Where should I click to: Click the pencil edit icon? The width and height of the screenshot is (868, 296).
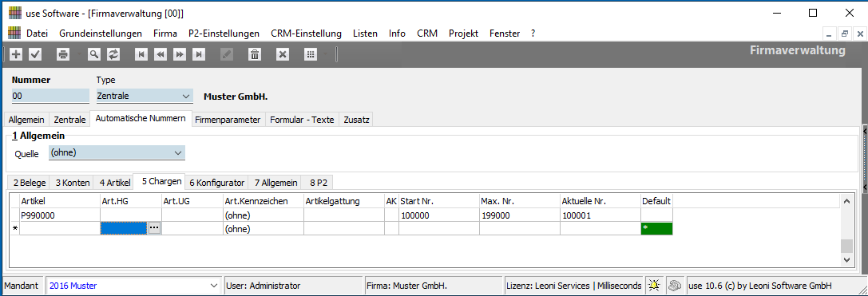coord(227,54)
